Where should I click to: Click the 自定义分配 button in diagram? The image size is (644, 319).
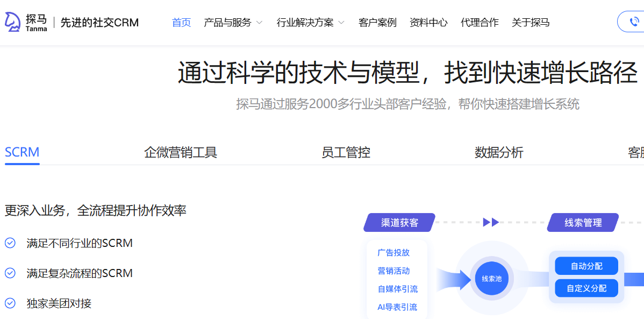[586, 288]
